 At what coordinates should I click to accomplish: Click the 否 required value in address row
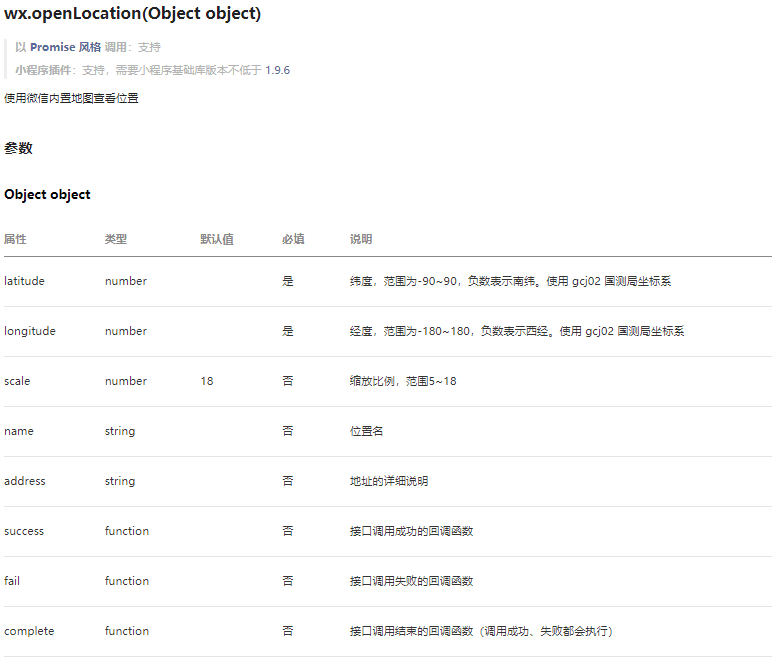[x=288, y=481]
